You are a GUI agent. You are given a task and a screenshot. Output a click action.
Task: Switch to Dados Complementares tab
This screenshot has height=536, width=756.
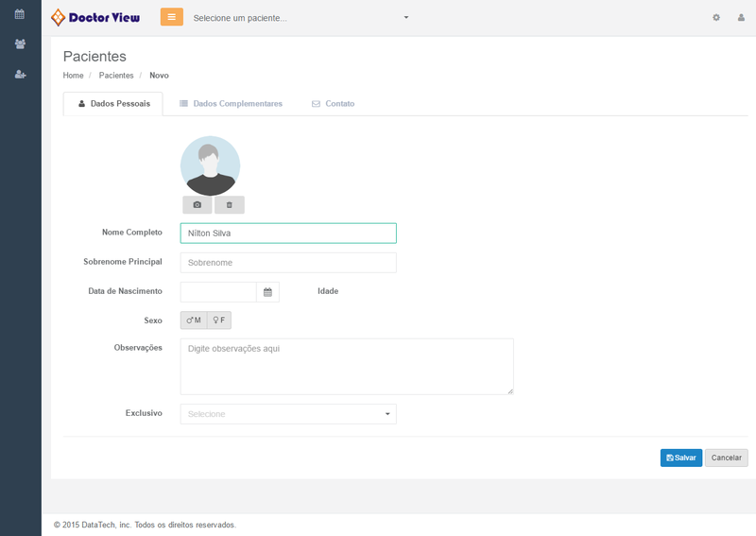[231, 104]
